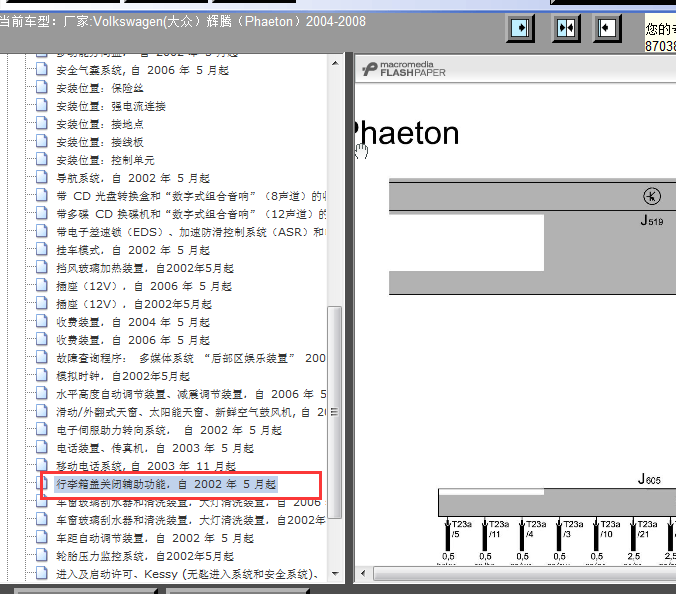The height and width of the screenshot is (594, 676).
Task: Click page icon beside 安装位置: 保险丝
Action: coord(42,88)
